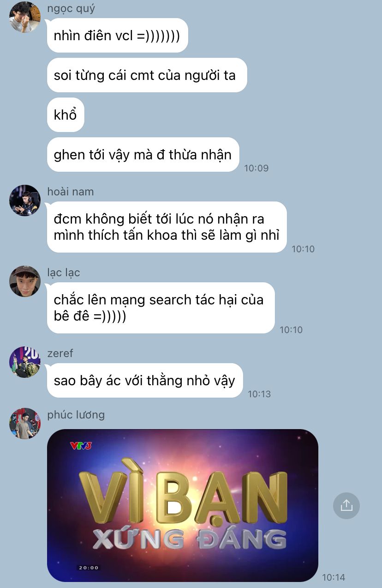Select the 'nhìn điên vcl' message bubble
The width and height of the screenshot is (382, 588).
pyautogui.click(x=118, y=36)
